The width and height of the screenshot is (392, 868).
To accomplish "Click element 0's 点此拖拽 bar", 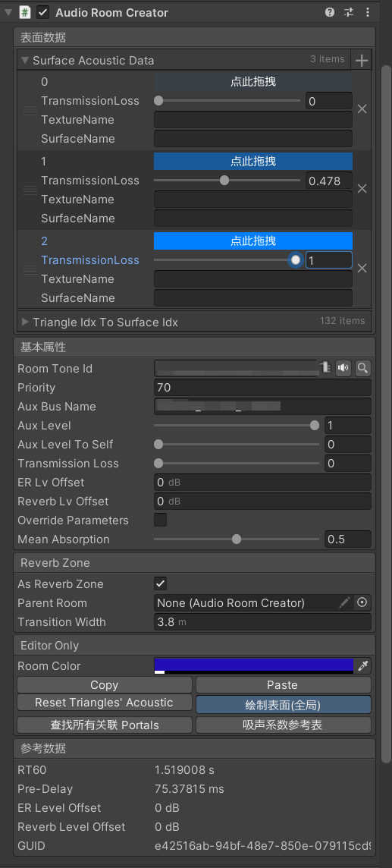I will [x=253, y=82].
